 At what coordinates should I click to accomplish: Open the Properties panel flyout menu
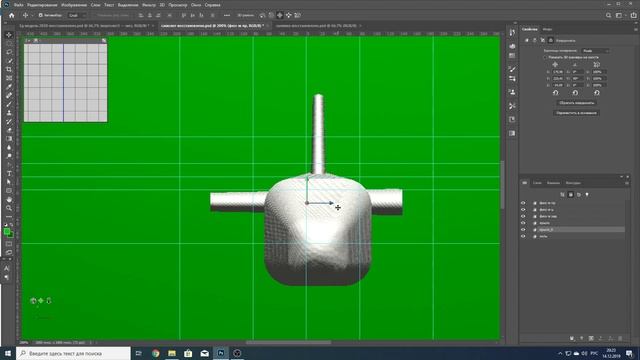coord(636,29)
